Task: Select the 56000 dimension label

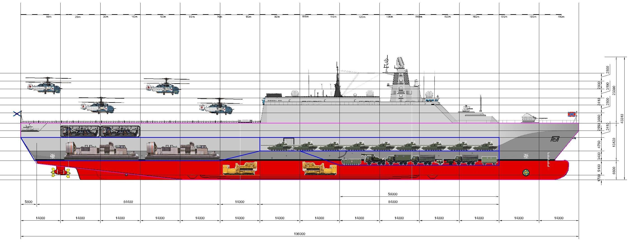Action: [393, 194]
